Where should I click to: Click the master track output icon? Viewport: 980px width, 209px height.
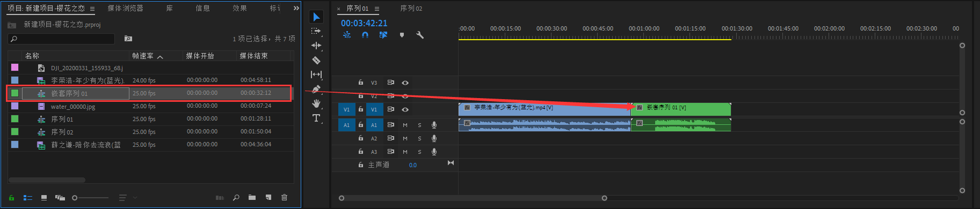pos(451,163)
